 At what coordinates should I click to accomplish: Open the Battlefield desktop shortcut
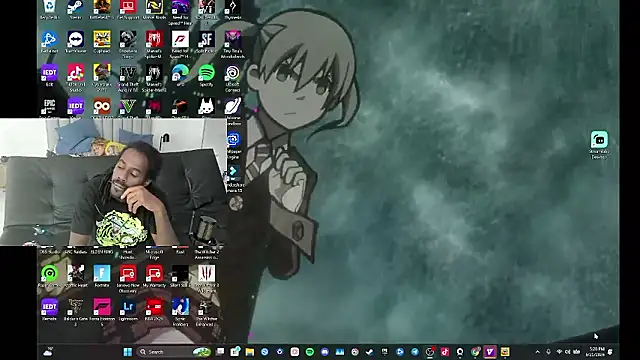102,9
